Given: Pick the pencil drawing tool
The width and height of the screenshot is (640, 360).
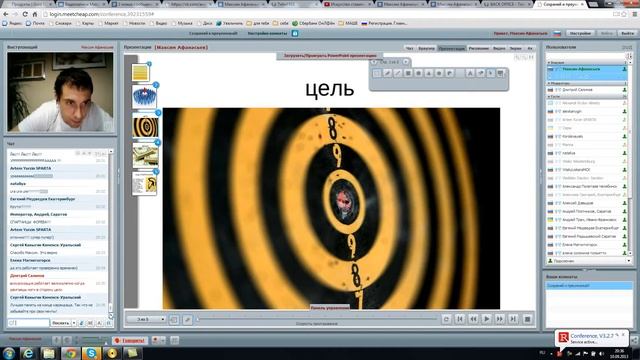Looking at the screenshot, I should pyautogui.click(x=387, y=73).
